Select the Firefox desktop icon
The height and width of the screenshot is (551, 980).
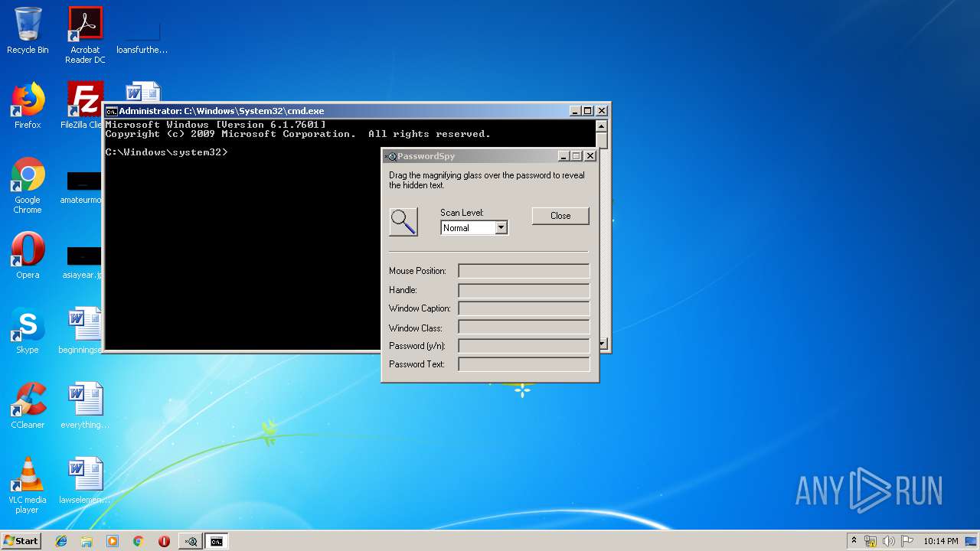click(x=28, y=106)
